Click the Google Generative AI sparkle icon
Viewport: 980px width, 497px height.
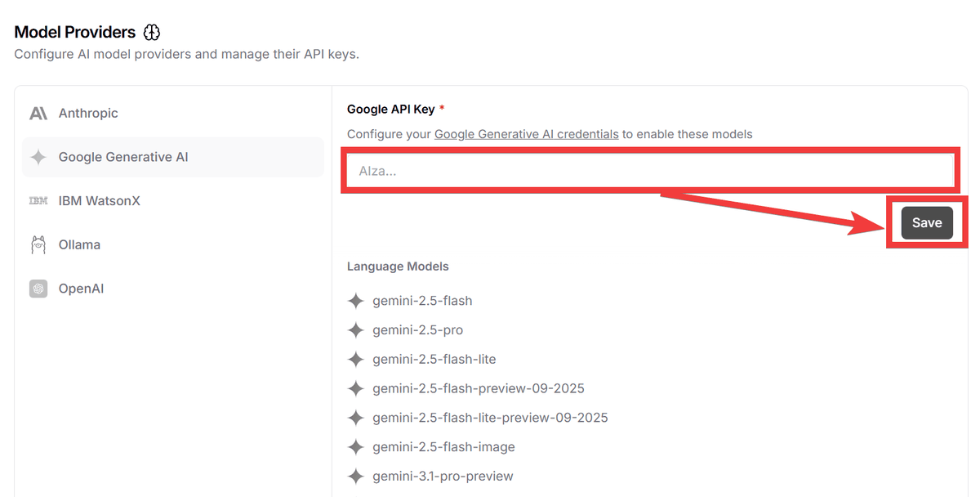pyautogui.click(x=38, y=158)
